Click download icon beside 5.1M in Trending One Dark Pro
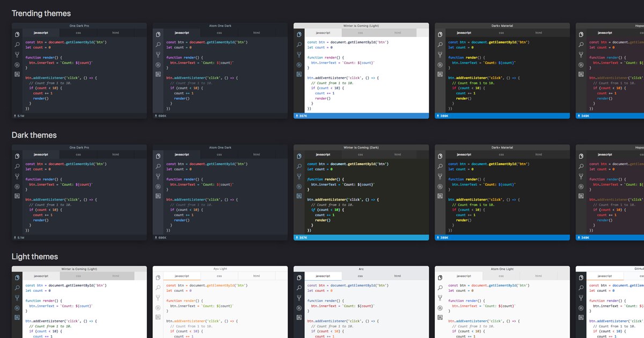Image resolution: width=644 pixels, height=338 pixels. [15, 116]
